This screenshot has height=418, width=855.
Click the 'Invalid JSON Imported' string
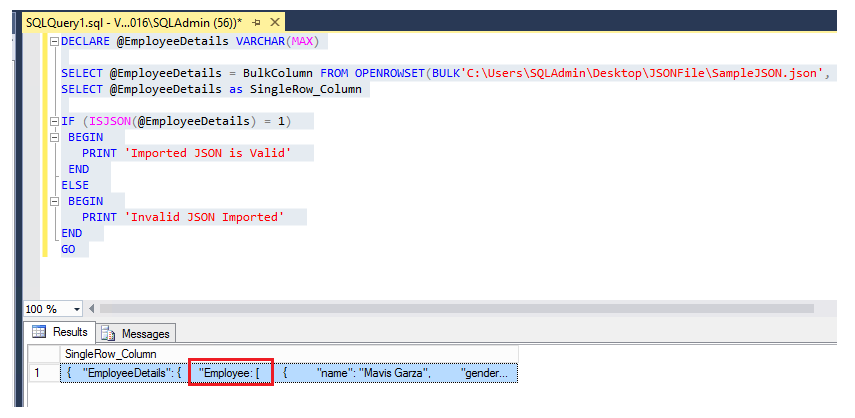pos(204,217)
